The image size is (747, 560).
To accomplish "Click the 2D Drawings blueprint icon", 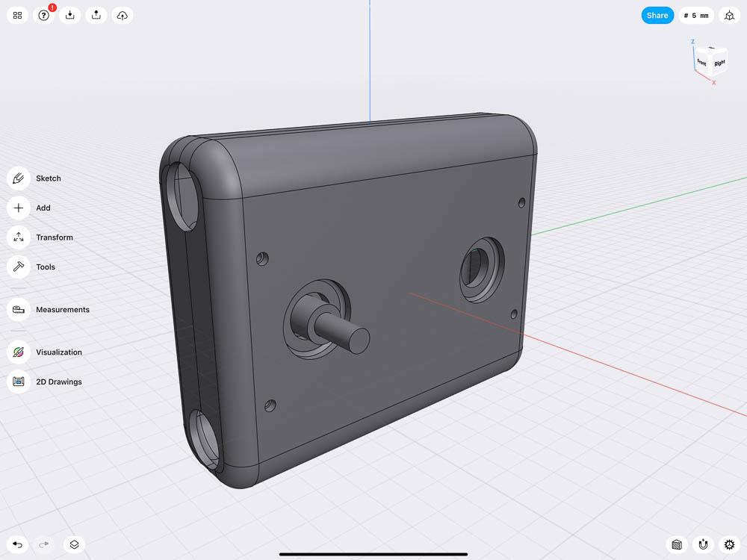I will coord(19,382).
